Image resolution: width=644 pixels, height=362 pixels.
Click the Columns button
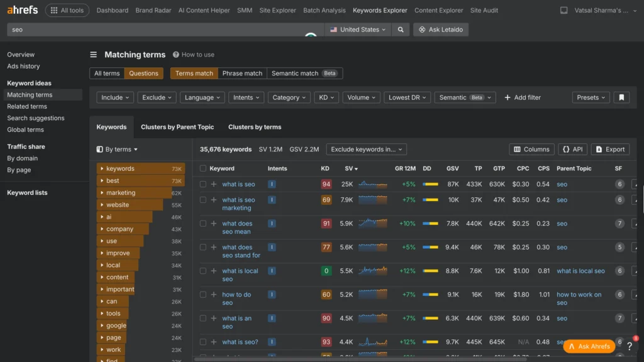[x=531, y=150]
